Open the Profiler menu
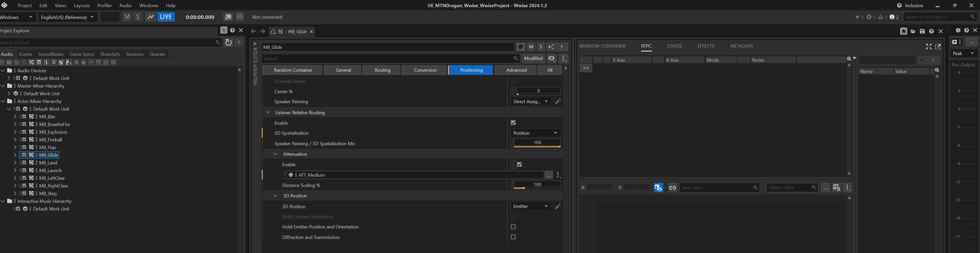The height and width of the screenshot is (253, 980). (x=104, y=6)
